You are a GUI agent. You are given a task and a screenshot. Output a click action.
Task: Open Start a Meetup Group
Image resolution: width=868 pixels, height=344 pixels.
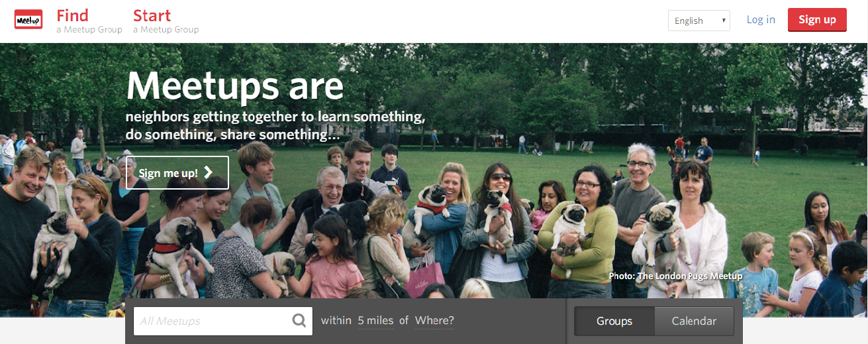(x=166, y=21)
